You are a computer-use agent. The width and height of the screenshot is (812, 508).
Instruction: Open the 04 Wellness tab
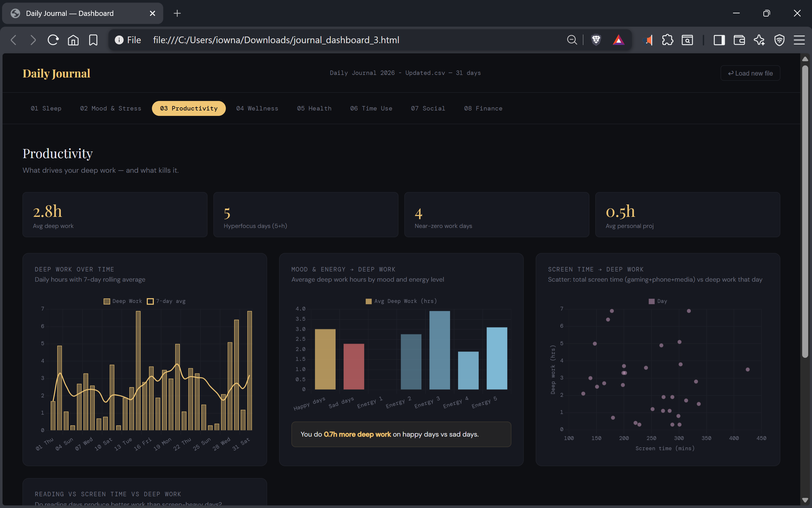[x=257, y=108]
